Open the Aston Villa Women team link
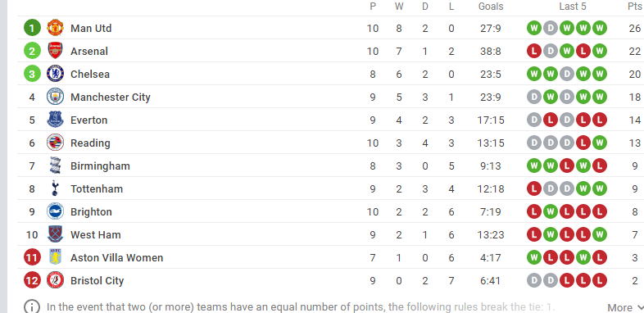644x313 pixels. click(x=116, y=258)
